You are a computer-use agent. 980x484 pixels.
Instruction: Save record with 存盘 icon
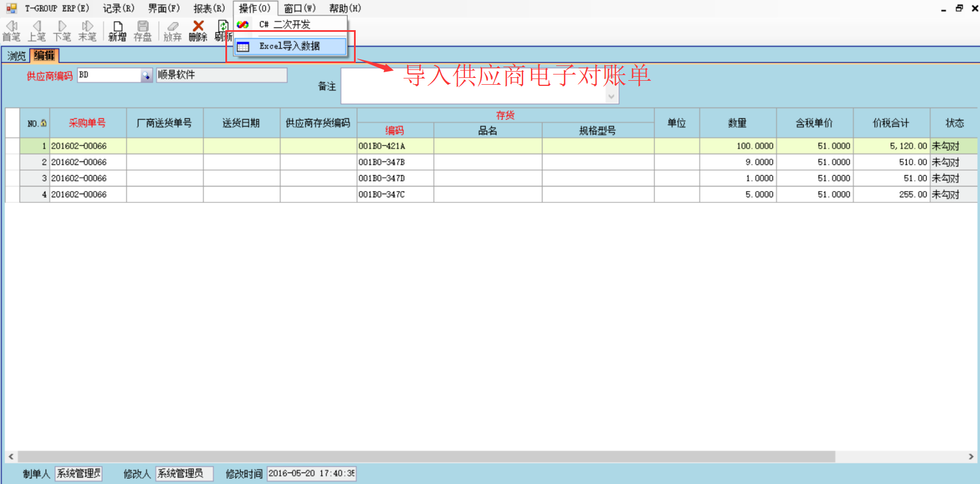[143, 31]
